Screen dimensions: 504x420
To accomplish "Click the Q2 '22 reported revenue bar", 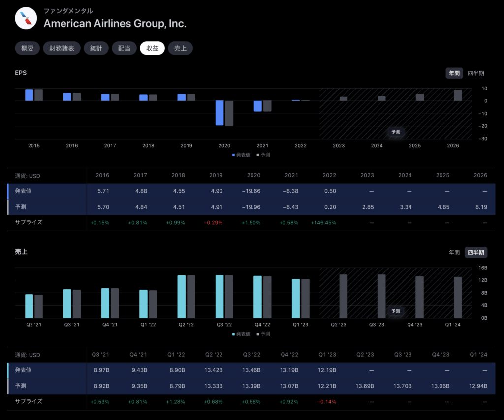I will (182, 297).
